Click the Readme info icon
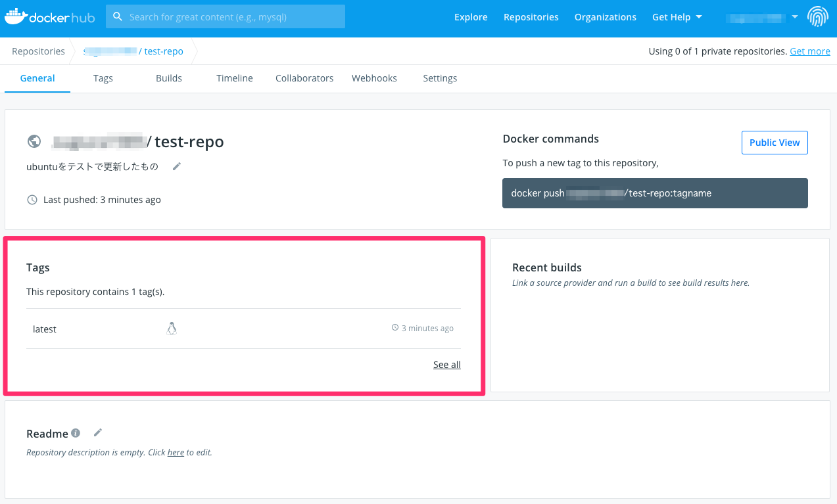The image size is (837, 504). [x=76, y=433]
